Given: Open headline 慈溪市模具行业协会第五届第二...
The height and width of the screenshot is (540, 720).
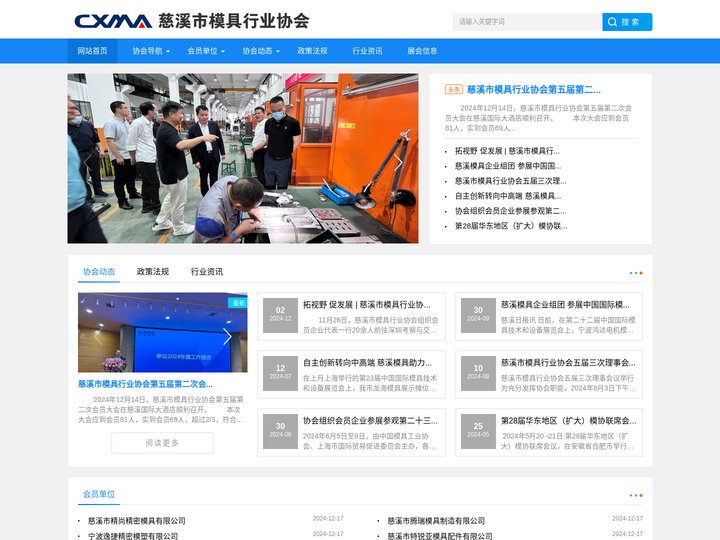Looking at the screenshot, I should coord(534,90).
